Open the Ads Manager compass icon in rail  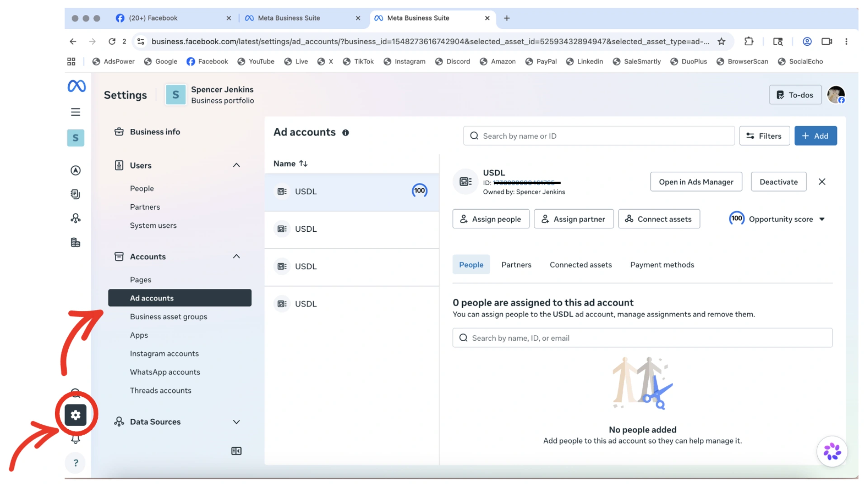(x=75, y=170)
